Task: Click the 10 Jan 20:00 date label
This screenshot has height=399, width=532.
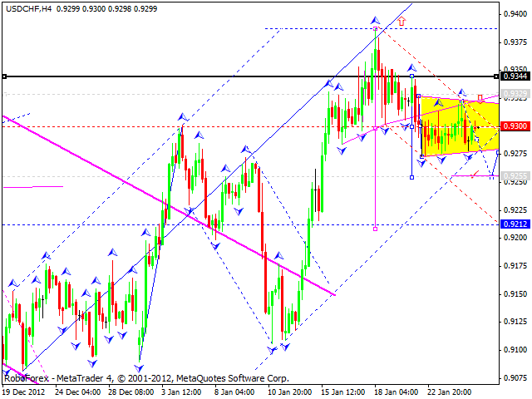Action: (290, 392)
